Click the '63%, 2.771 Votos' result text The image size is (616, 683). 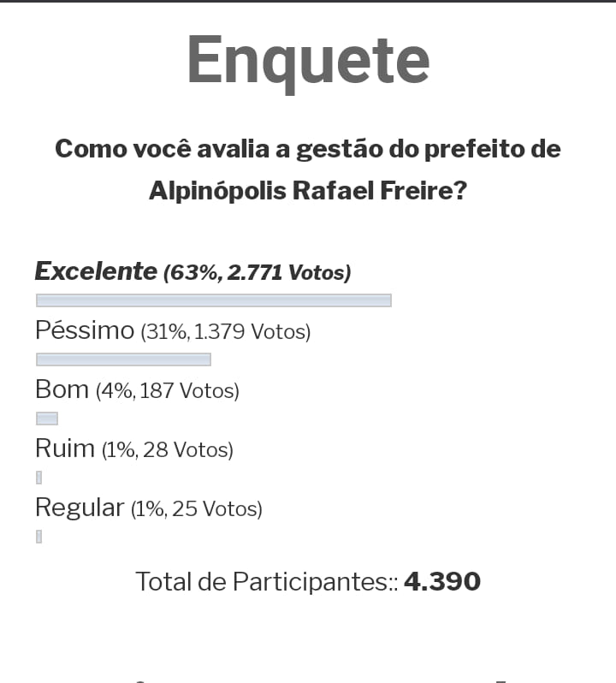point(258,273)
